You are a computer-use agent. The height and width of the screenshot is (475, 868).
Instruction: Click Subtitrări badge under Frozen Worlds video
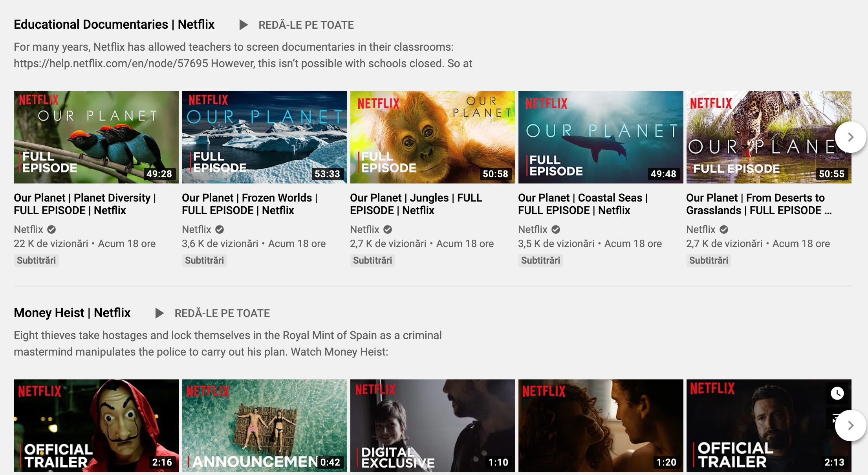pos(205,260)
